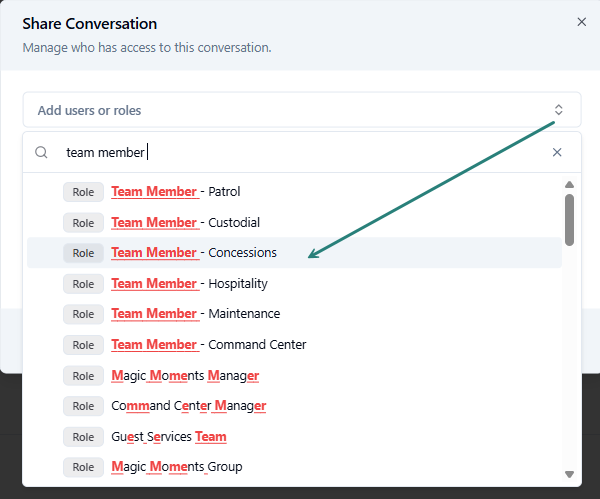The image size is (600, 499).
Task: Click the chevron on Add users field
Action: coord(559,110)
